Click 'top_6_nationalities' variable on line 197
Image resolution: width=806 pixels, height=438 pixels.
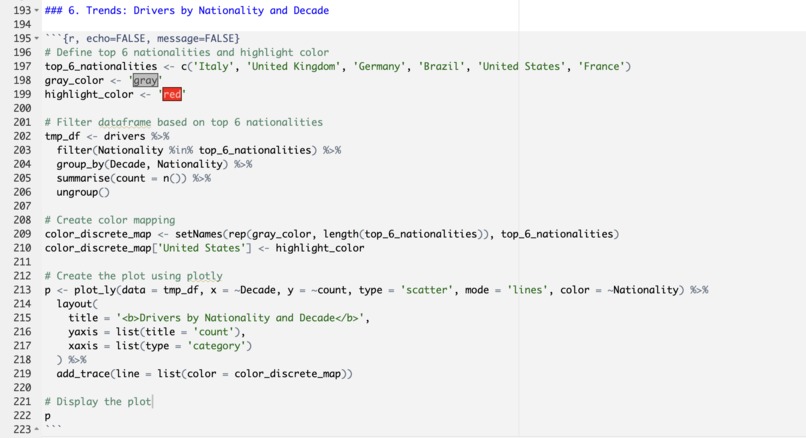click(x=101, y=66)
